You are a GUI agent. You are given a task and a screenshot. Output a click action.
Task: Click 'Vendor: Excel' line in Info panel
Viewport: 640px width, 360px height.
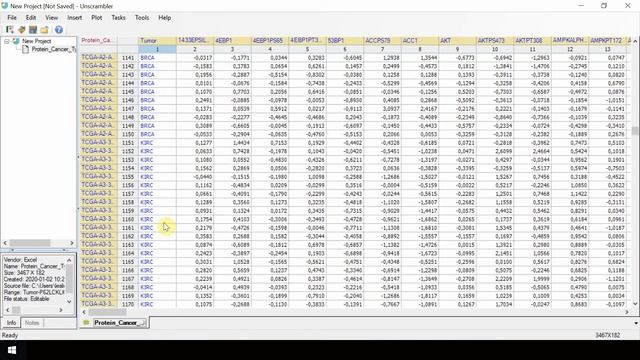(20, 260)
